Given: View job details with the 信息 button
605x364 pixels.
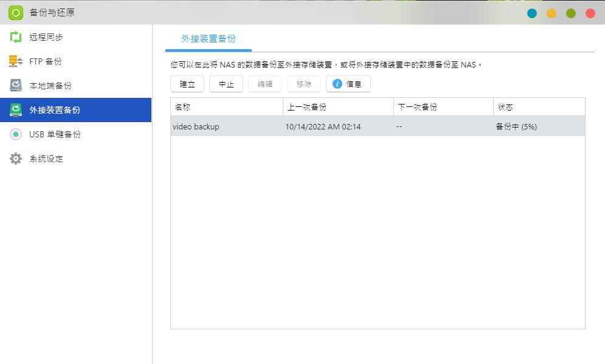Looking at the screenshot, I should click(348, 84).
